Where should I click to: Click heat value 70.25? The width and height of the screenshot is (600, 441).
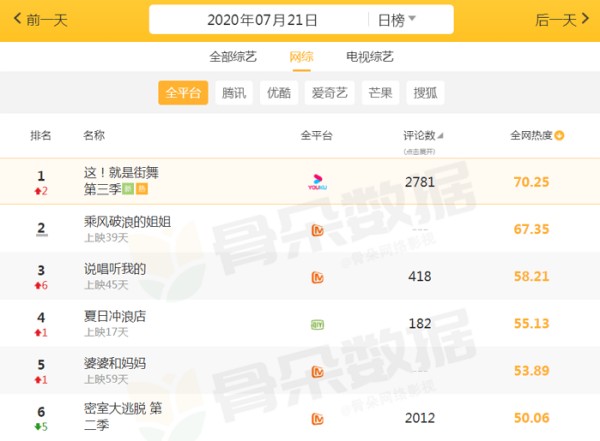[x=531, y=182]
